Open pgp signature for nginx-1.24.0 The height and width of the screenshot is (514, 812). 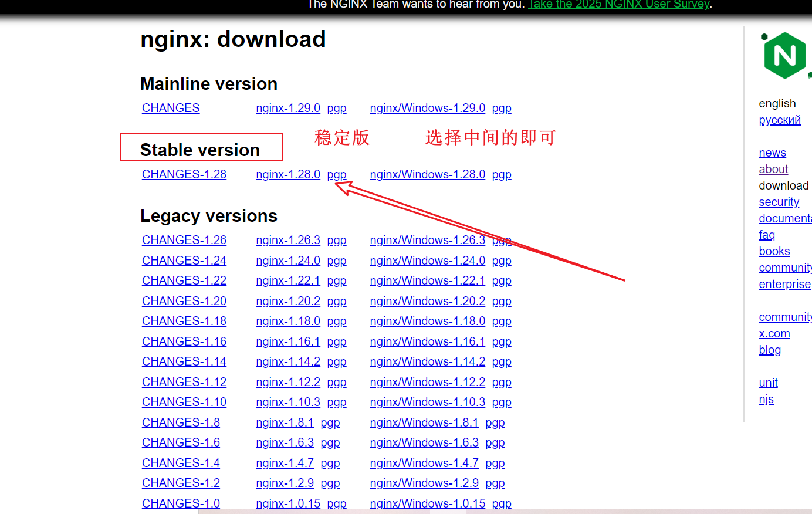click(x=337, y=261)
